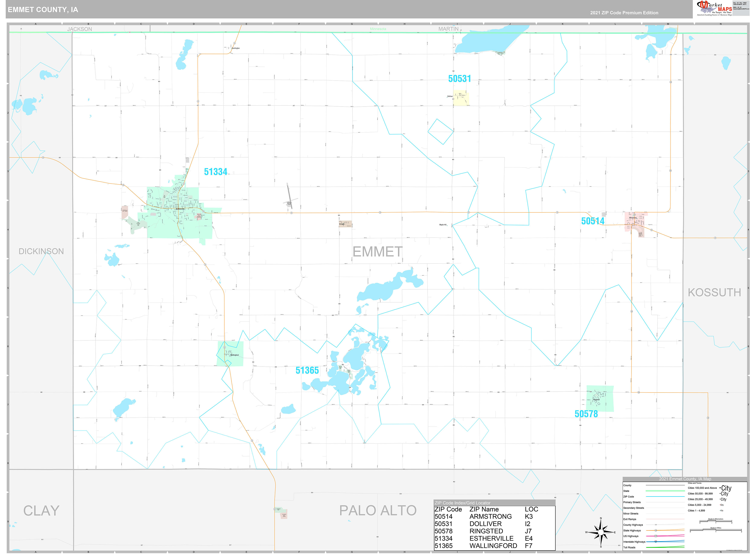Click the small dot beside Cities 1 - 4,999
The width and height of the screenshot is (756, 554).
pyautogui.click(x=720, y=510)
